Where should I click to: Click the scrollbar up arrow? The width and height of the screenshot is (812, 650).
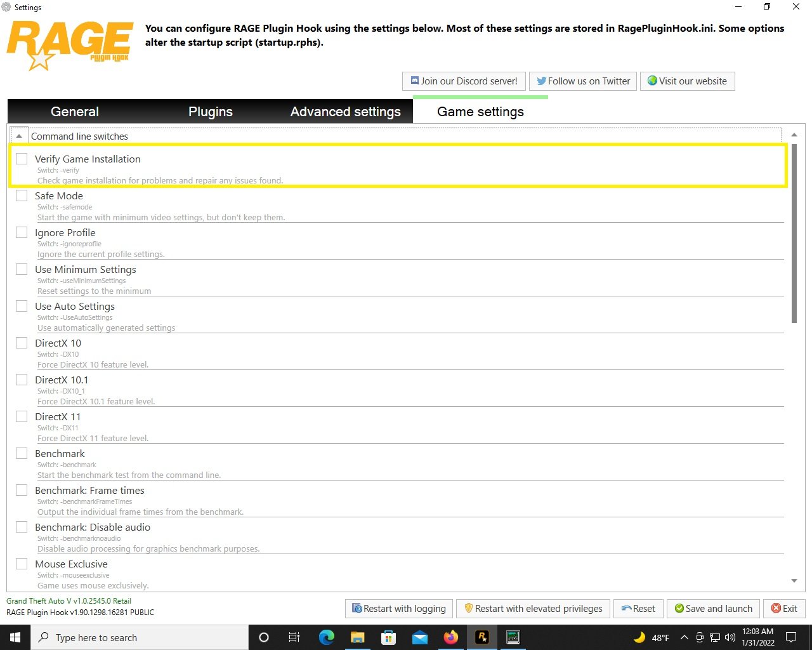tap(794, 135)
